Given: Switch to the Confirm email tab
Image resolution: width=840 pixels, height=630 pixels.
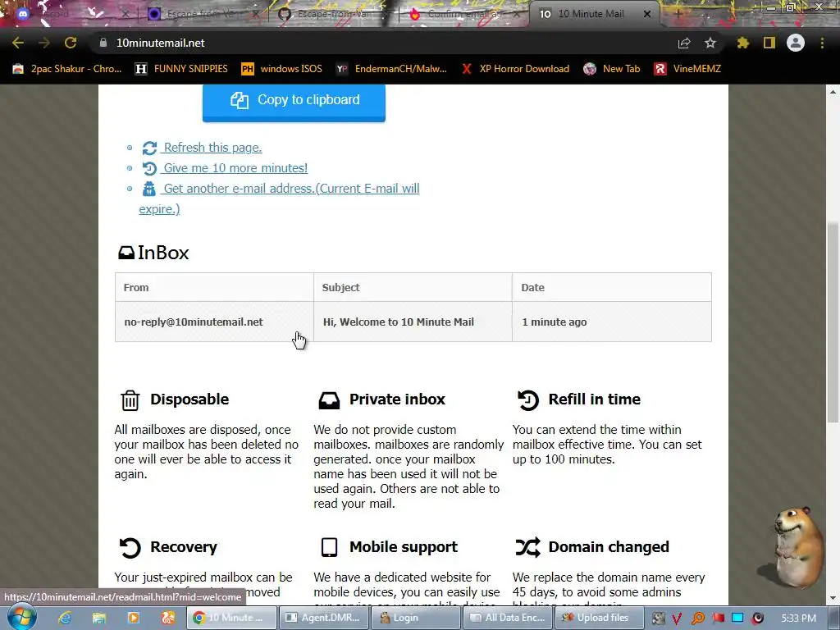Looking at the screenshot, I should click(x=463, y=14).
